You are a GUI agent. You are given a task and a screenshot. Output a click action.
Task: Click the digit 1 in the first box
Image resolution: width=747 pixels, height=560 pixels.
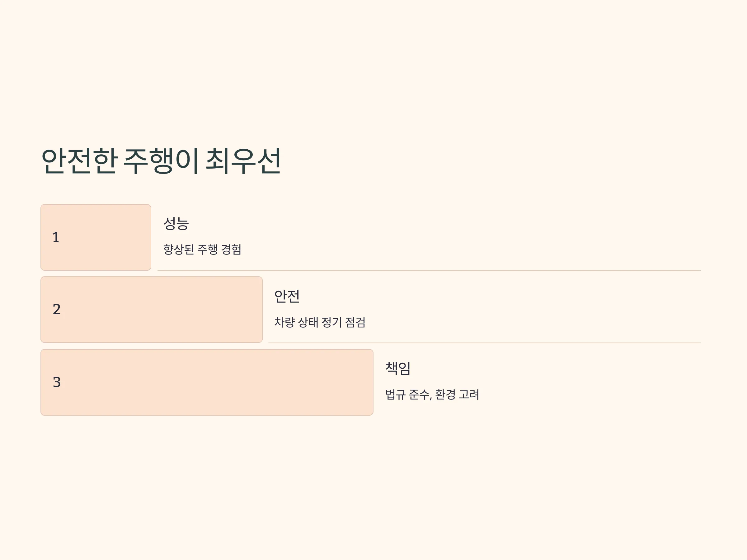pos(56,237)
